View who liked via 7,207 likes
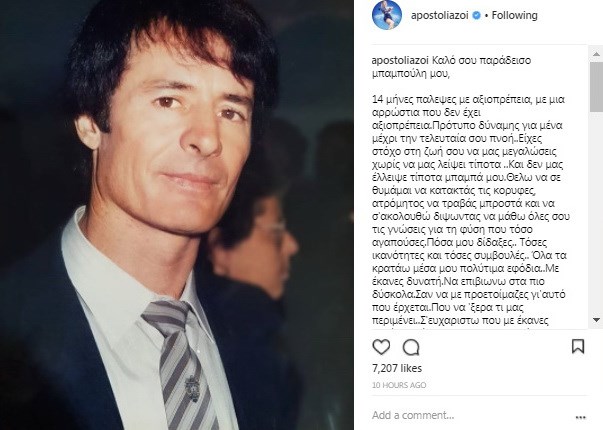This screenshot has width=603, height=430. coord(397,368)
